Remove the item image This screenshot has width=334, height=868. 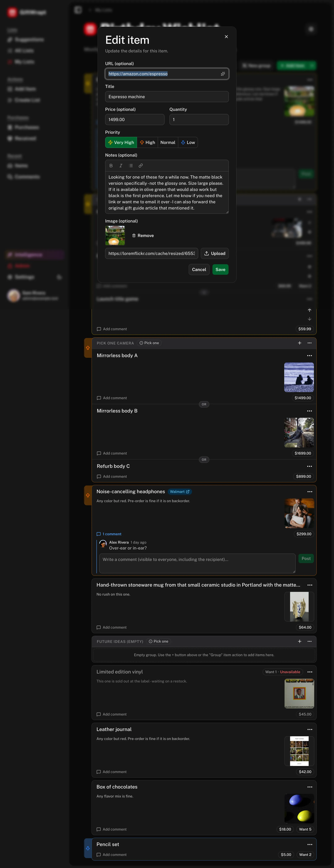(x=143, y=235)
